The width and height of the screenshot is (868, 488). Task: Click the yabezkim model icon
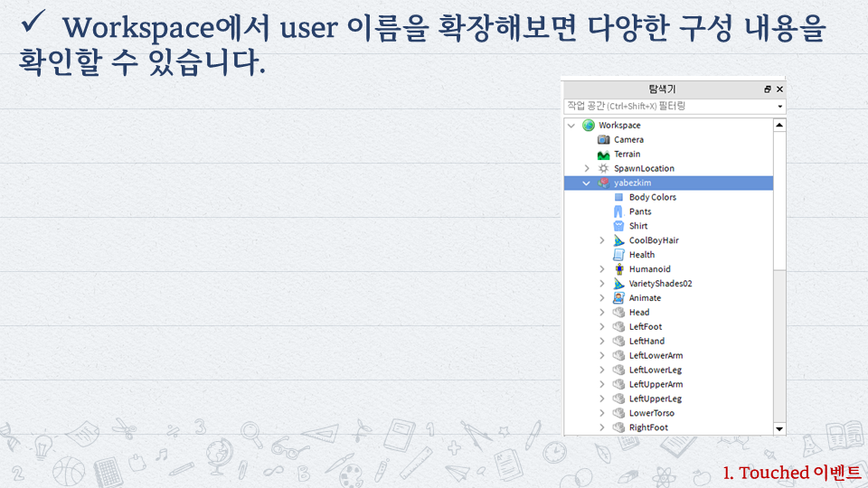(603, 183)
